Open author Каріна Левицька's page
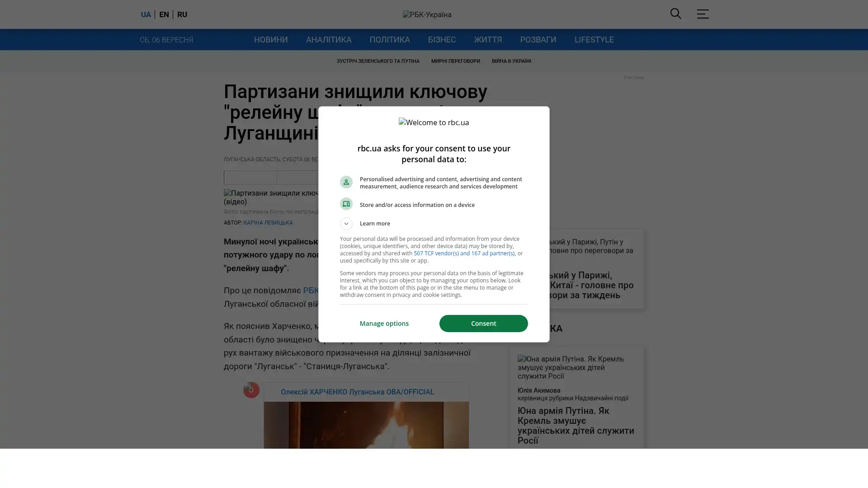The width and height of the screenshot is (868, 488). (x=268, y=223)
